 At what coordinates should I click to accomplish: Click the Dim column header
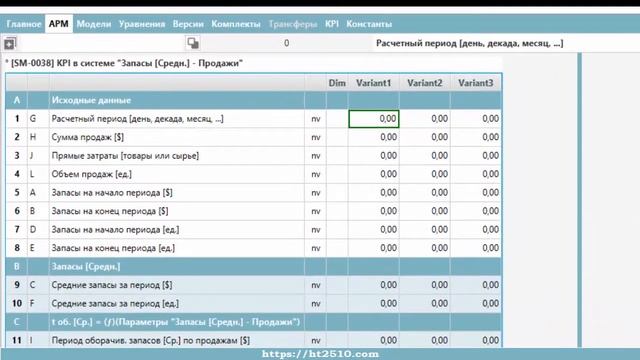[x=337, y=83]
